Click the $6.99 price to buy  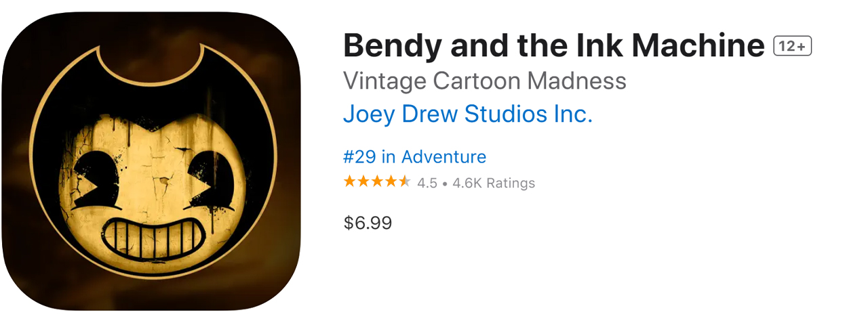coord(368,223)
